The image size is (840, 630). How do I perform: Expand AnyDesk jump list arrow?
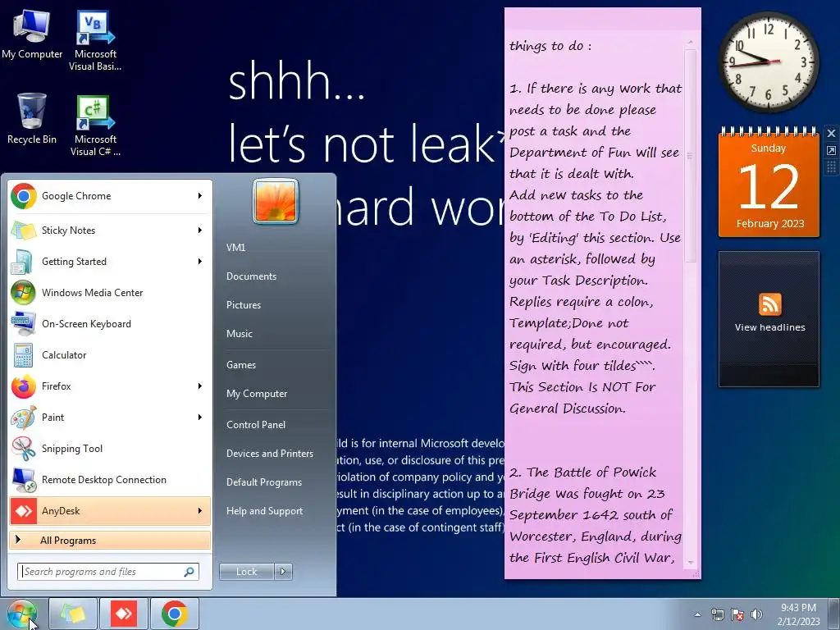(x=200, y=510)
